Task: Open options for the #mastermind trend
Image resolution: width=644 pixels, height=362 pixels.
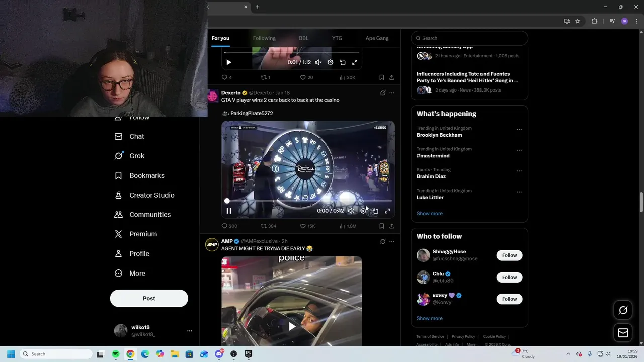Action: [519, 150]
